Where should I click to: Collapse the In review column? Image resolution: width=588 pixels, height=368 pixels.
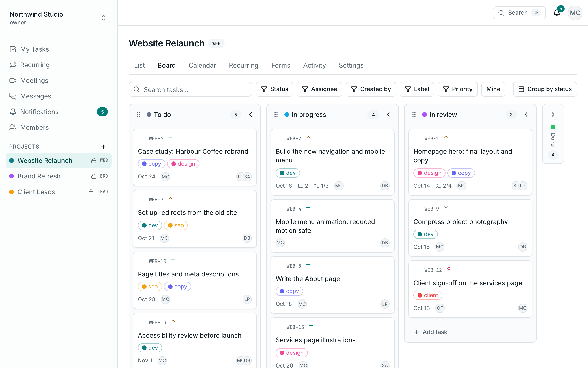pyautogui.click(x=526, y=115)
